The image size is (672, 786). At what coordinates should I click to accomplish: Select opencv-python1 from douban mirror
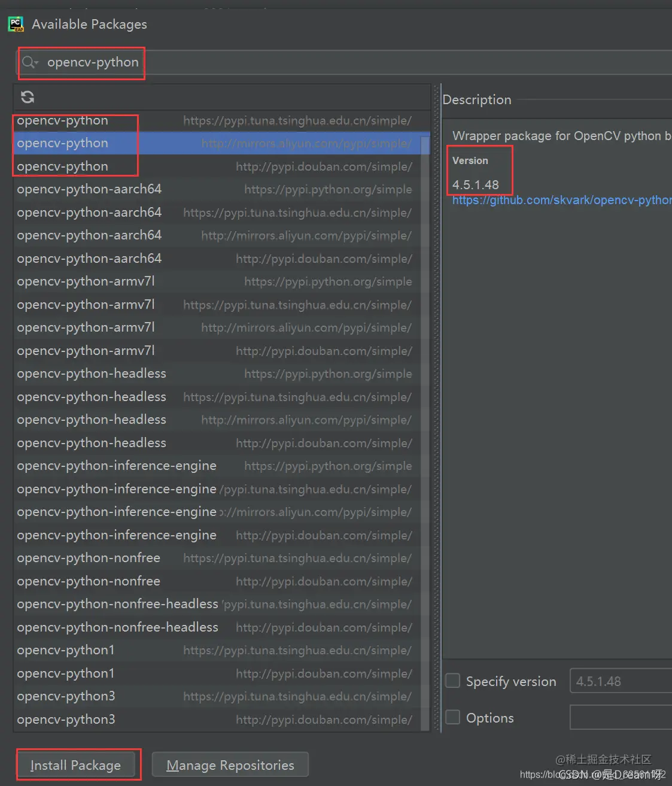[217, 673]
